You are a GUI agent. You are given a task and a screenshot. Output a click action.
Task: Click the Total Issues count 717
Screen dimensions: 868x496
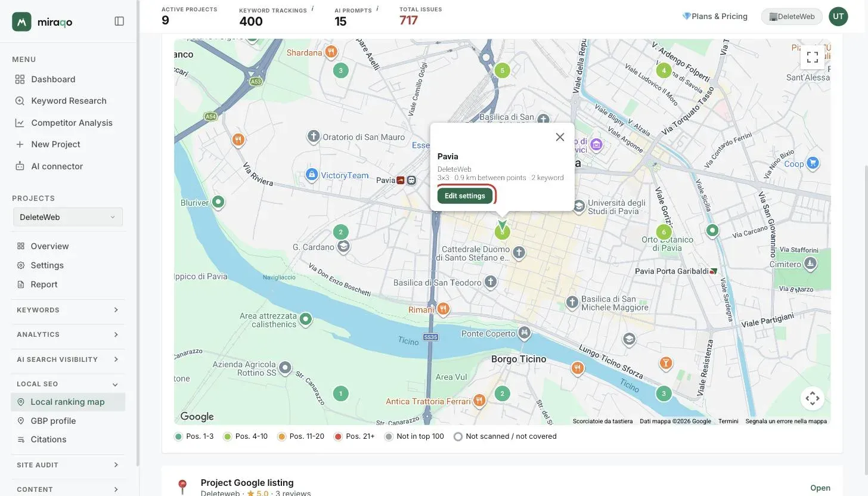(x=408, y=20)
